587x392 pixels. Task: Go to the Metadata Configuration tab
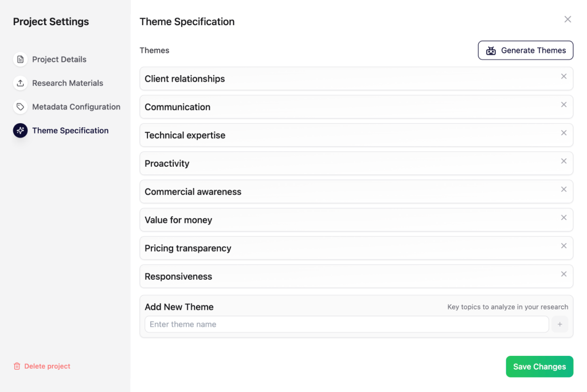point(76,107)
